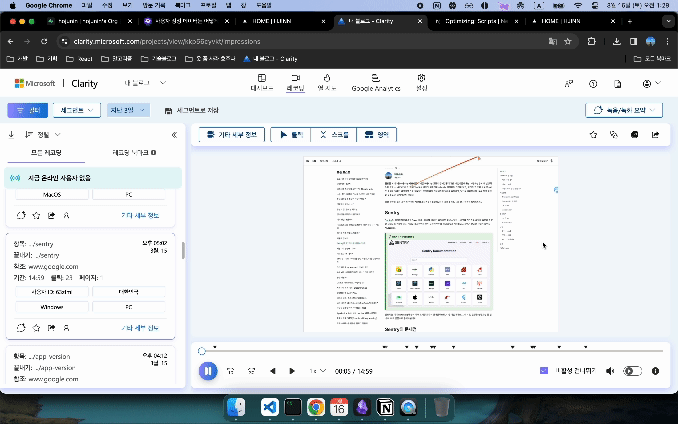678x424 pixels.
Task: Click the user icon on MacOS recording card
Action: (x=66, y=215)
